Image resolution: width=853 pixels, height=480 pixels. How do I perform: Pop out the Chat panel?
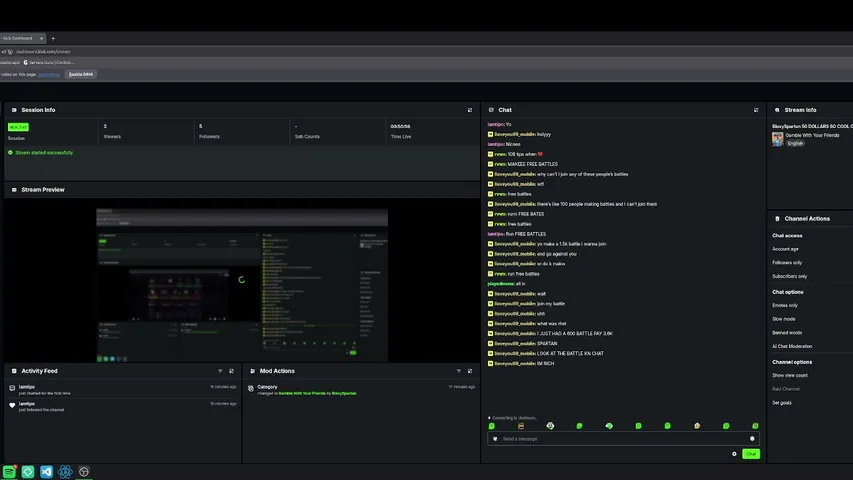click(x=756, y=110)
